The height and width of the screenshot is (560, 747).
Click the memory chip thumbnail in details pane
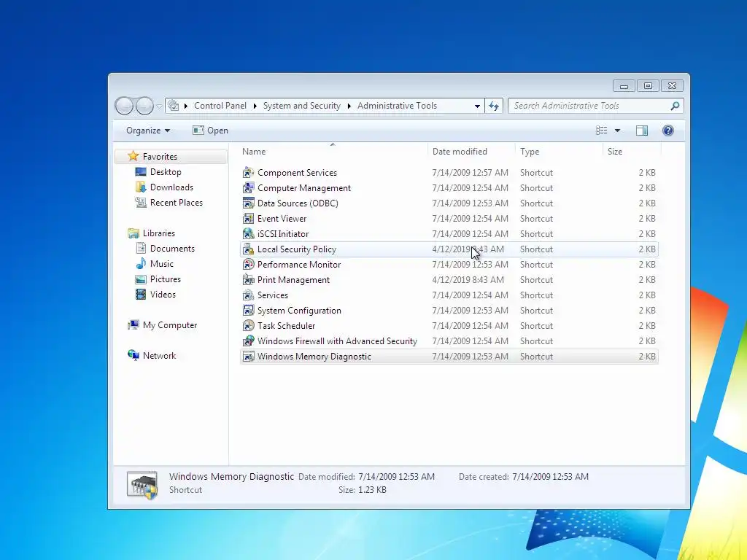142,485
